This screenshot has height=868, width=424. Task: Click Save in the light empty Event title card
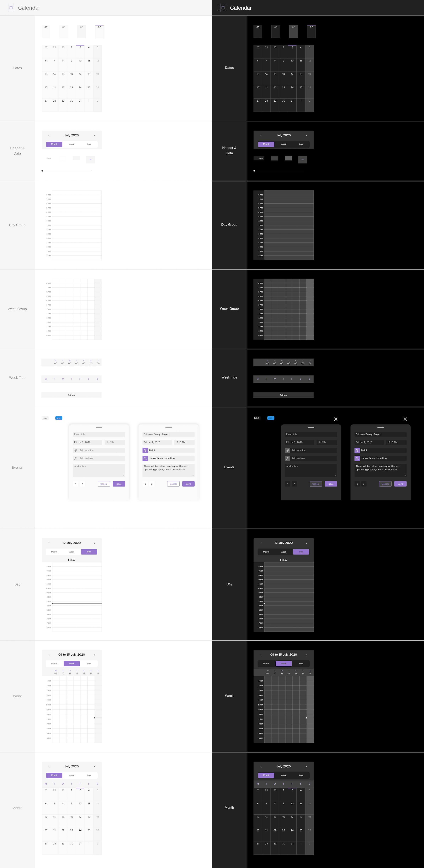tap(119, 484)
